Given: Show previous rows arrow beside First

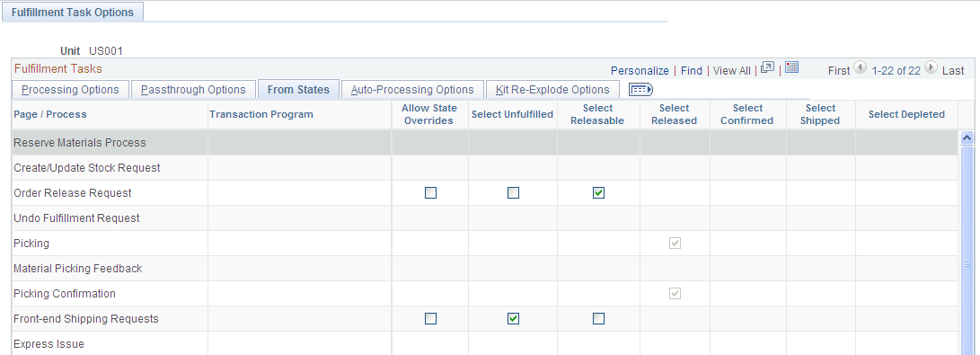Looking at the screenshot, I should [x=860, y=67].
